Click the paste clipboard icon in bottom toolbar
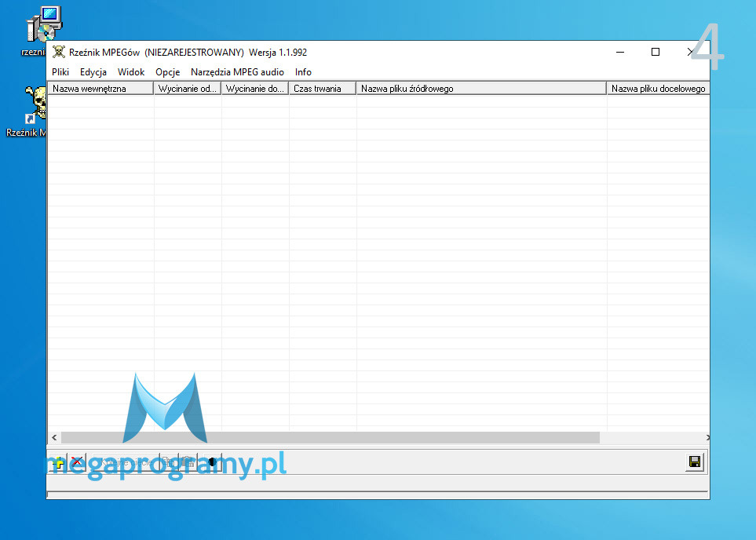756x540 pixels. (188, 462)
